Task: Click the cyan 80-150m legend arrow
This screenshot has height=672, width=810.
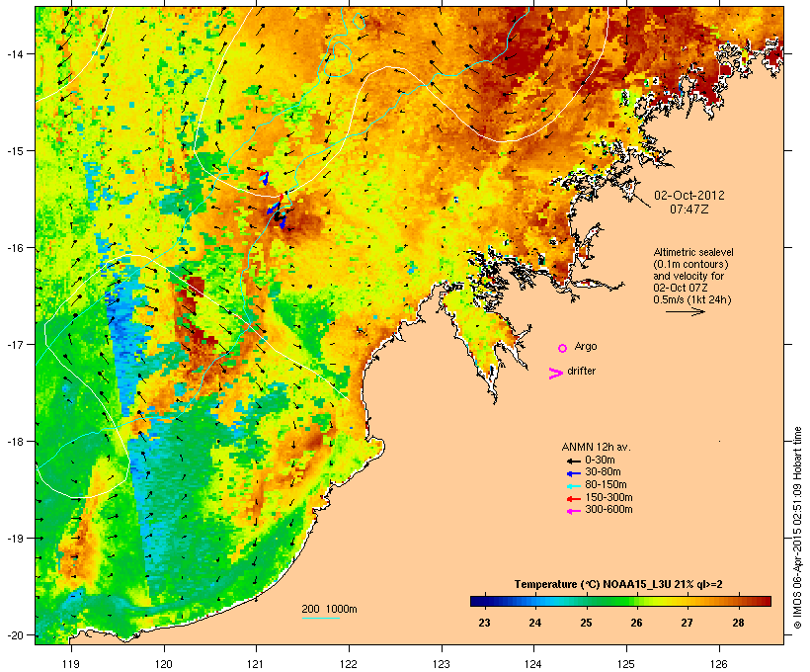Action: 573,486
